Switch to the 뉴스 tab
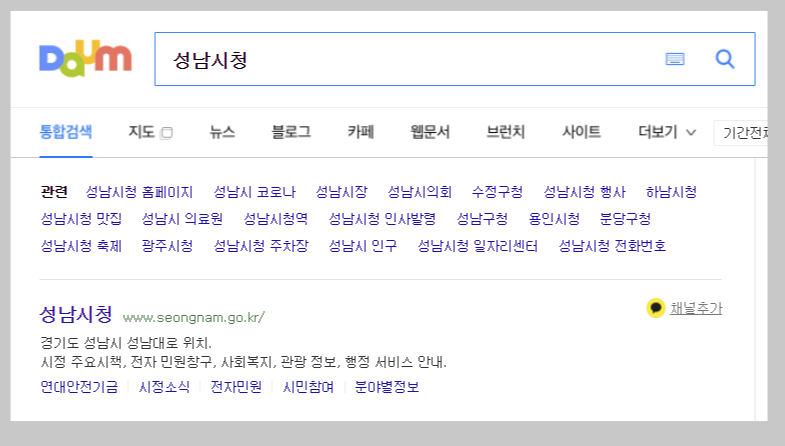 coord(222,132)
